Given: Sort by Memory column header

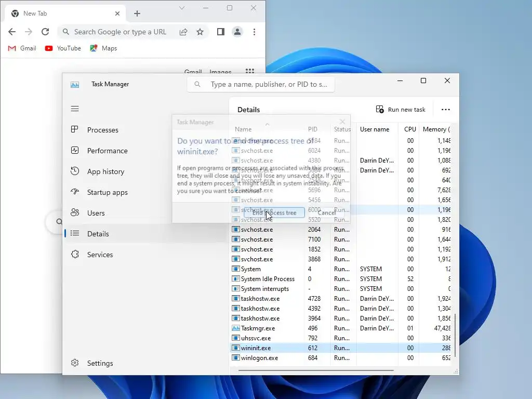Looking at the screenshot, I should [x=436, y=129].
